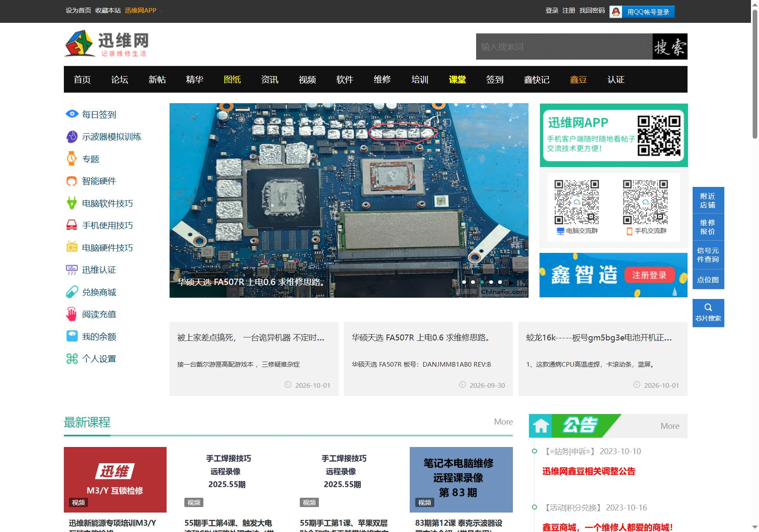Open 迅维认证 sidebar icon
This screenshot has width=759, height=532.
pos(72,270)
